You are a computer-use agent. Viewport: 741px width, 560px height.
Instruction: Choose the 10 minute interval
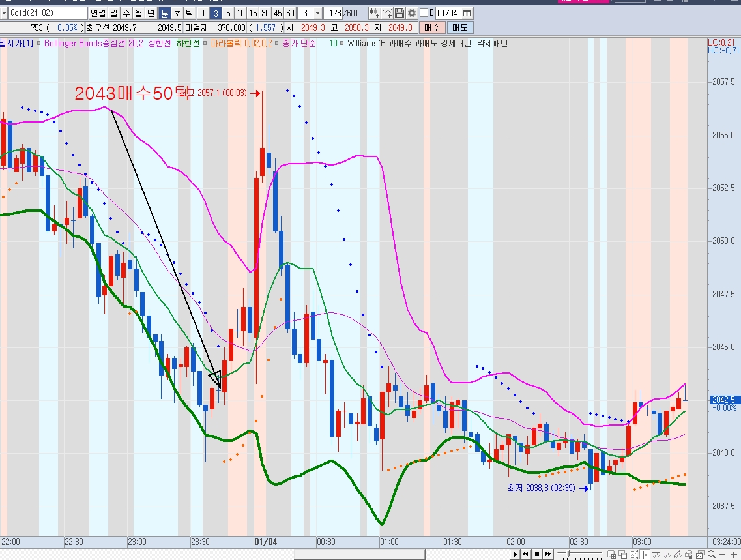click(240, 13)
